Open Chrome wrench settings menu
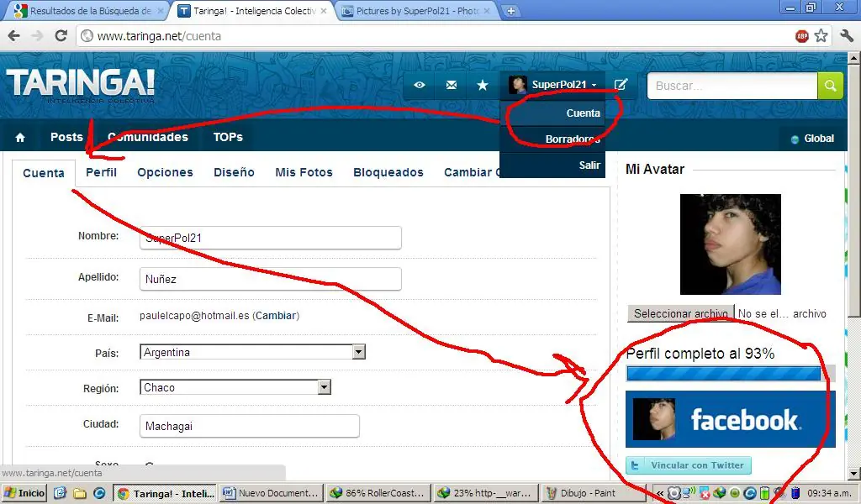This screenshot has height=504, width=861. (847, 35)
